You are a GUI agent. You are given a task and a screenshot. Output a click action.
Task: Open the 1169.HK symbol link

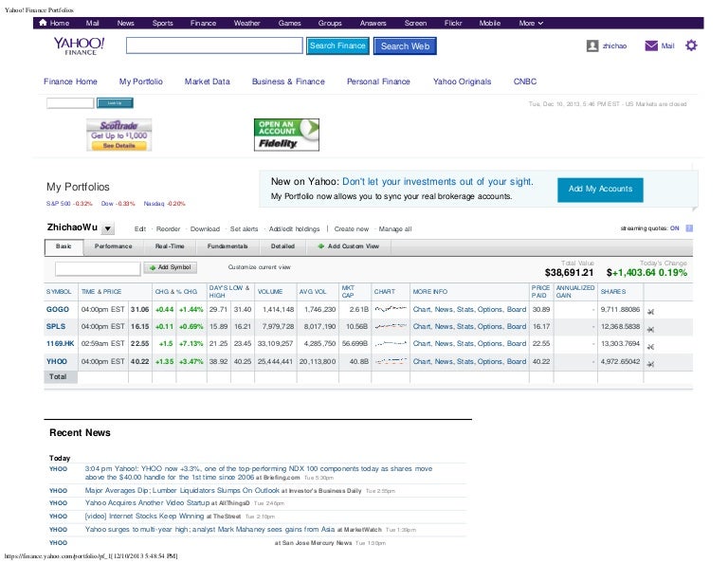pyautogui.click(x=60, y=343)
